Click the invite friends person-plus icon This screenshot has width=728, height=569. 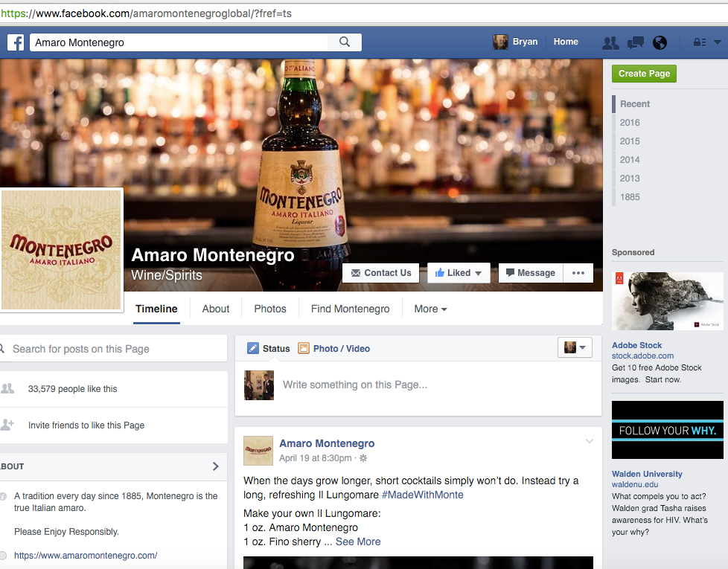click(x=7, y=424)
